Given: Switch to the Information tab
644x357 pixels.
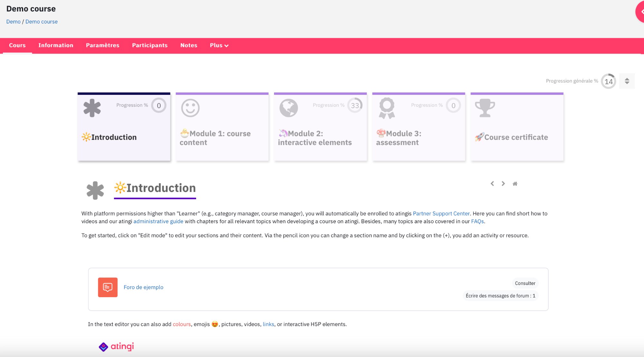Looking at the screenshot, I should (x=56, y=45).
